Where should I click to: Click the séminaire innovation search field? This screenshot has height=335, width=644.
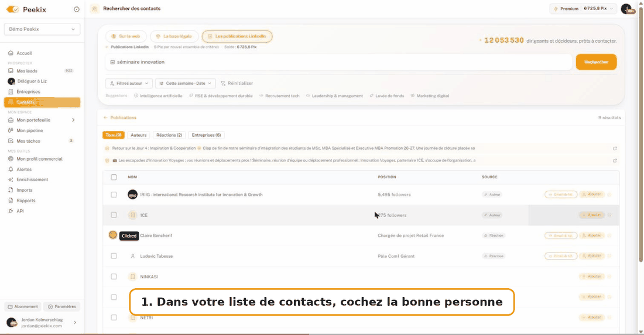338,62
